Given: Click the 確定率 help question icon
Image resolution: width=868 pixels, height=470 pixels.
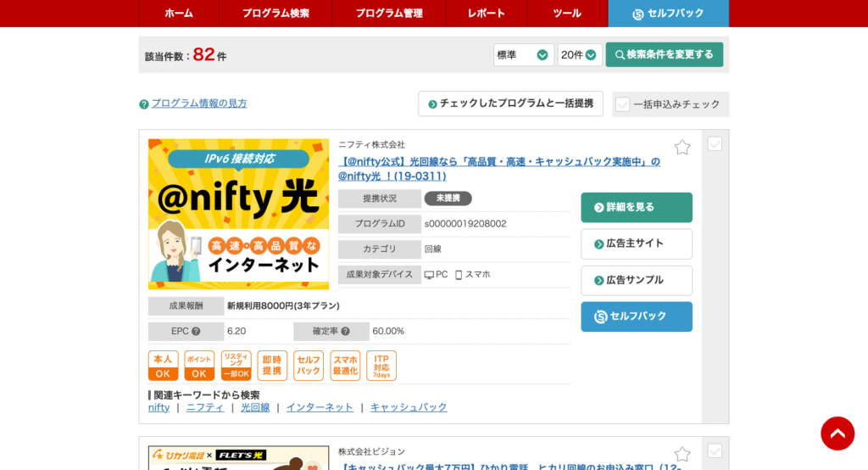Looking at the screenshot, I should click(x=346, y=332).
